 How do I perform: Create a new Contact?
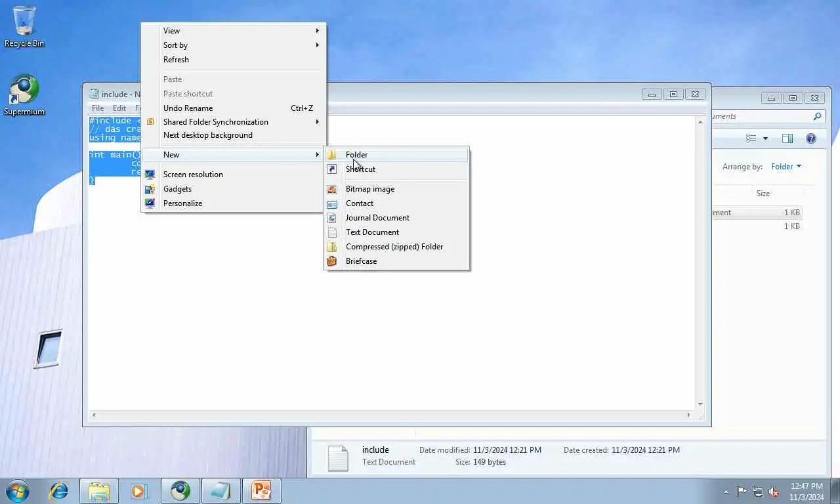click(396, 203)
